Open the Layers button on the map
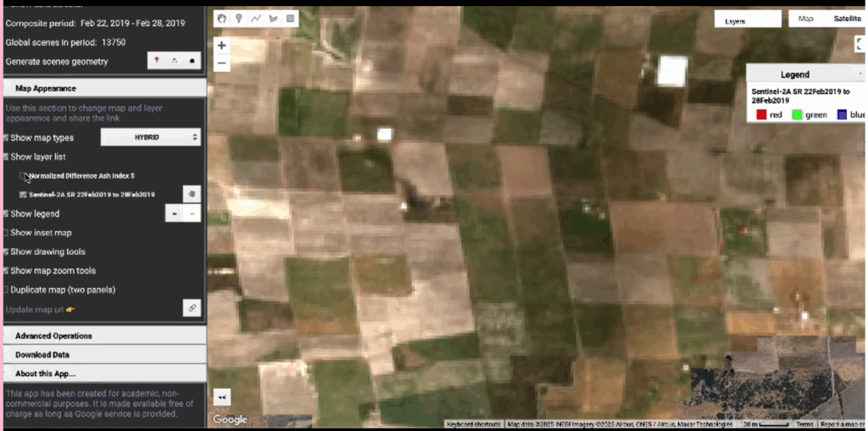Screen dimensions: 868x431 pos(747,19)
